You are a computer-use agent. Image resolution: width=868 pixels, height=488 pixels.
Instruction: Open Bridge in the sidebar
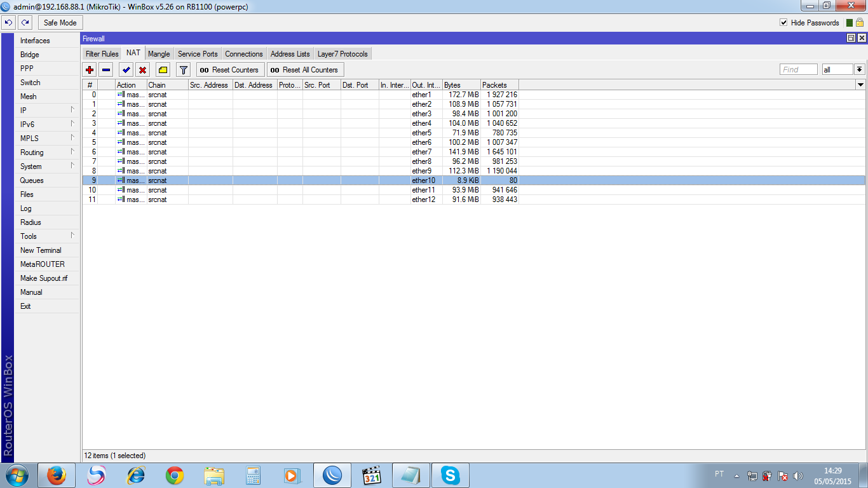pos(48,55)
